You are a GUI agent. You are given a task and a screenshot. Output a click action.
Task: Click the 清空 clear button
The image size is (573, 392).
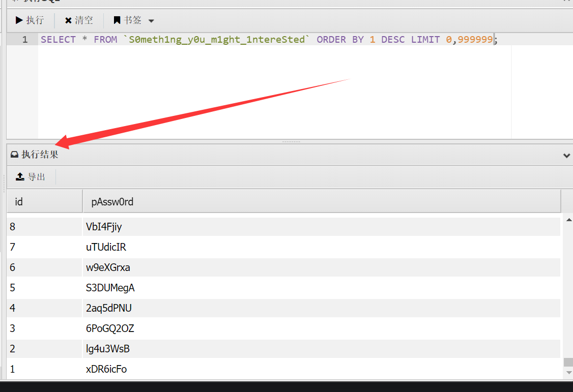[79, 20]
